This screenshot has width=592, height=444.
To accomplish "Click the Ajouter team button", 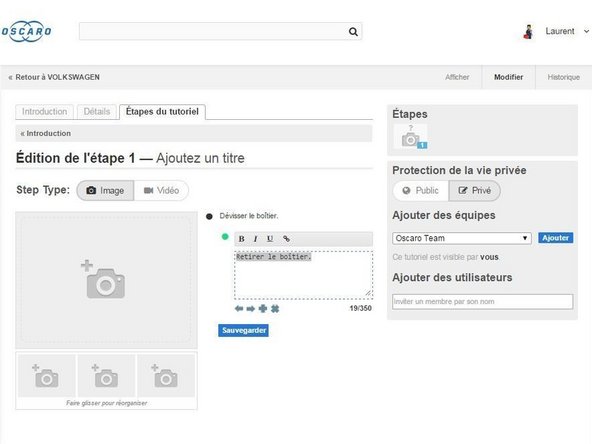I will pos(555,238).
